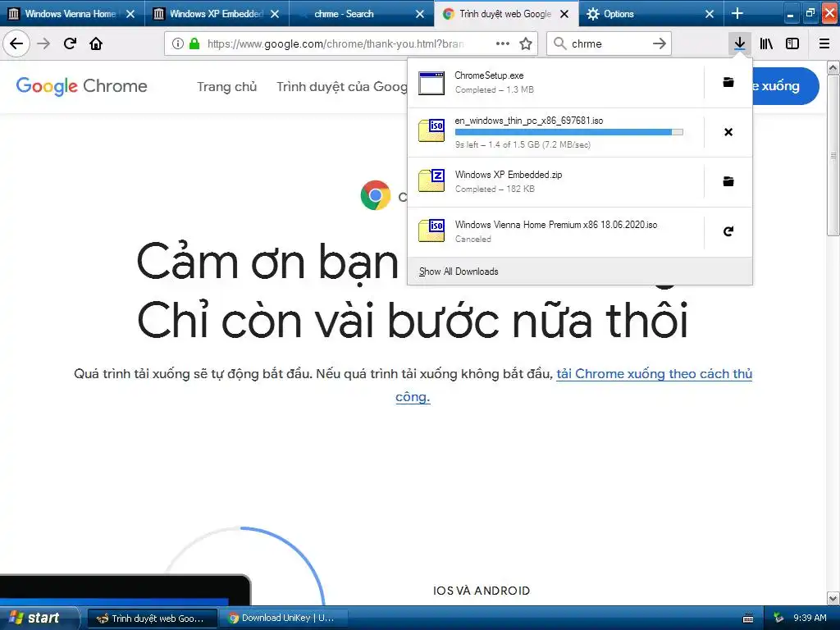The width and height of the screenshot is (840, 630).
Task: Go back to previous page
Action: tap(16, 43)
